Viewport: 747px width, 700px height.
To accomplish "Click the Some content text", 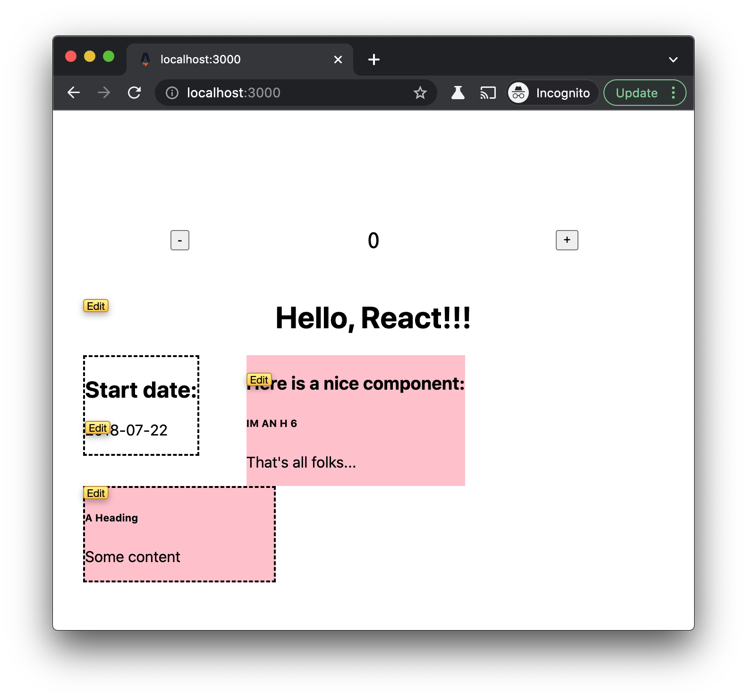I will click(133, 557).
